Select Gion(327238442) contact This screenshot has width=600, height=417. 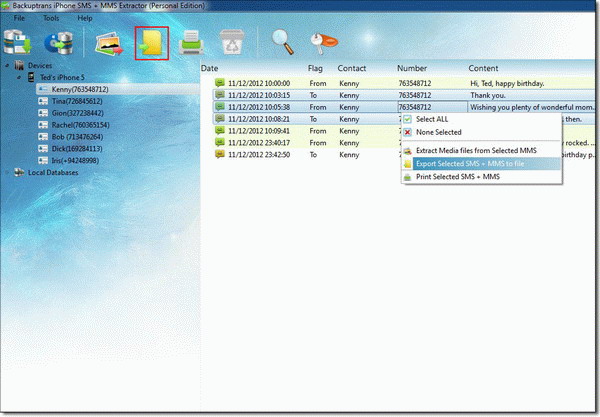coord(78,113)
